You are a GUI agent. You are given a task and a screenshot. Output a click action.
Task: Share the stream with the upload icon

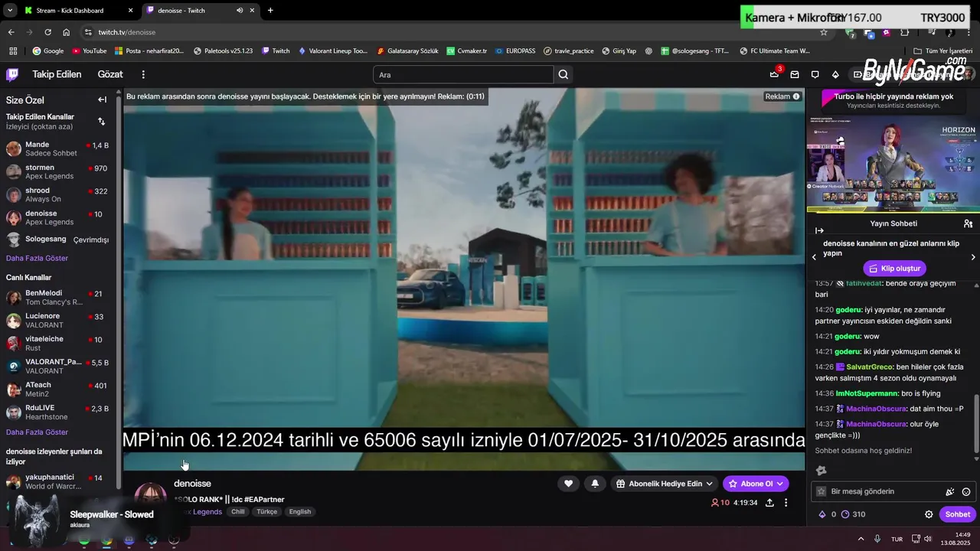click(769, 503)
